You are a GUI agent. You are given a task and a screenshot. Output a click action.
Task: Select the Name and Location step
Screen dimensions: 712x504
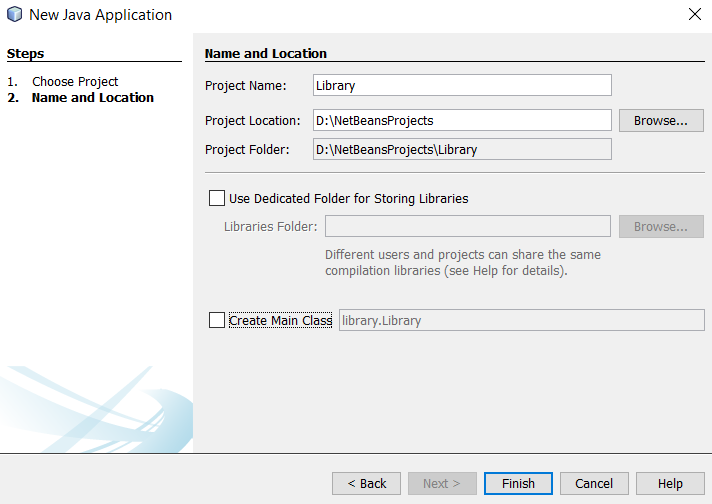(x=93, y=98)
